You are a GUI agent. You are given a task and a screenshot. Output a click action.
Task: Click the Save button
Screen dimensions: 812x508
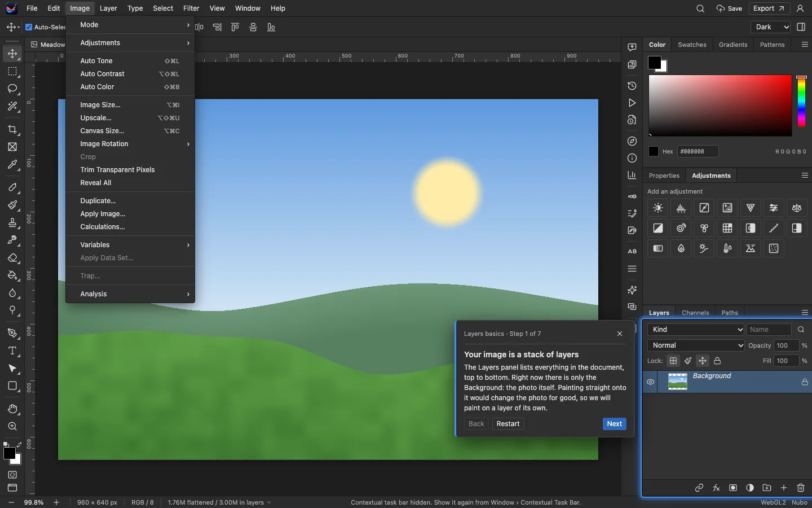pyautogui.click(x=729, y=8)
